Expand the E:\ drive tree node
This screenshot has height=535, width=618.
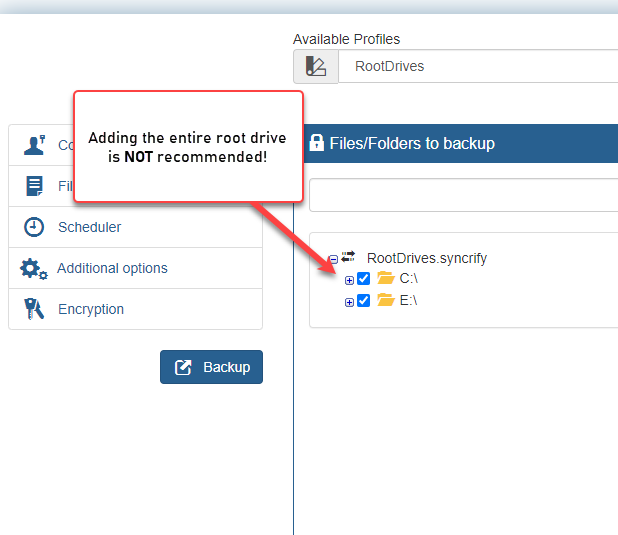[349, 302]
